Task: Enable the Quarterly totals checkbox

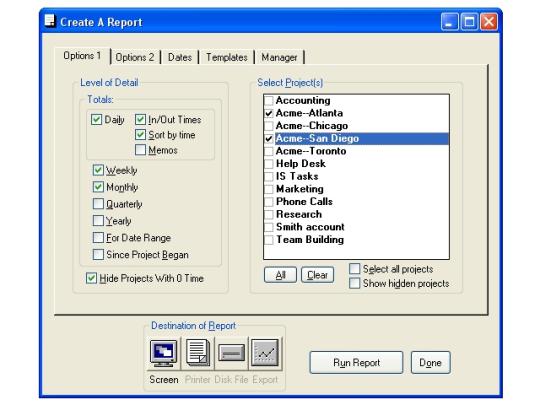Action: 98,204
